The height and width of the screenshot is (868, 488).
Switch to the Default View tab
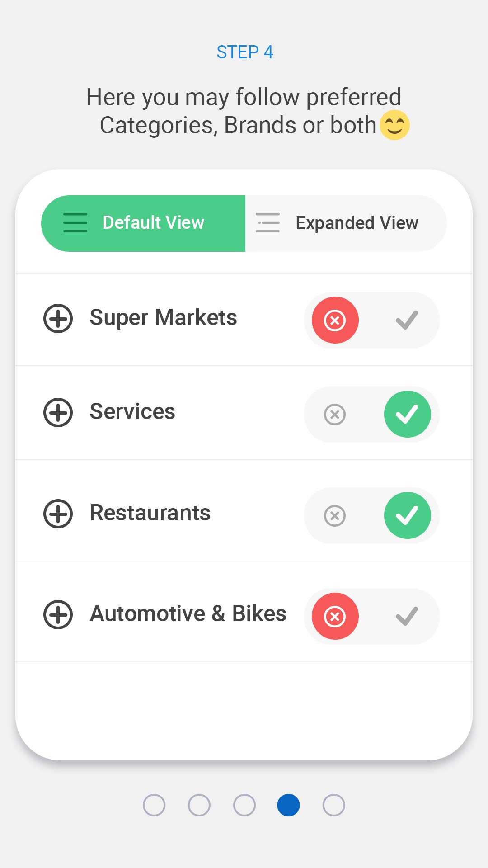(143, 223)
